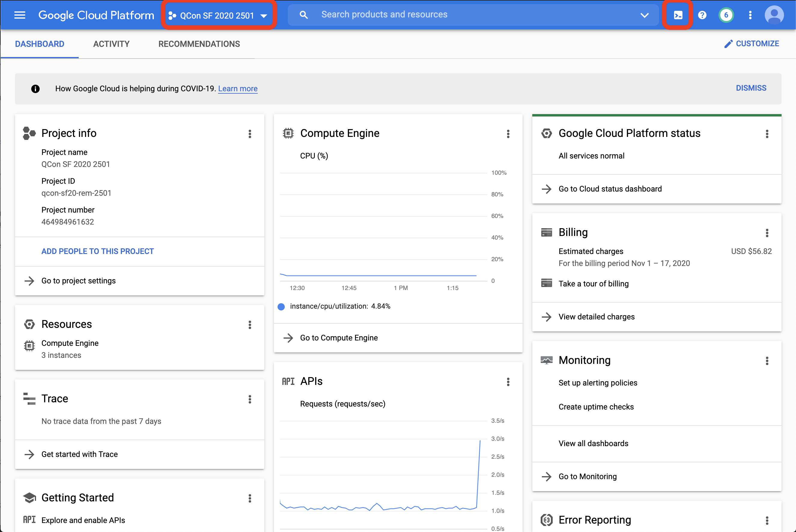This screenshot has height=532, width=796.
Task: Select project number 464984961632
Action: tap(68, 222)
